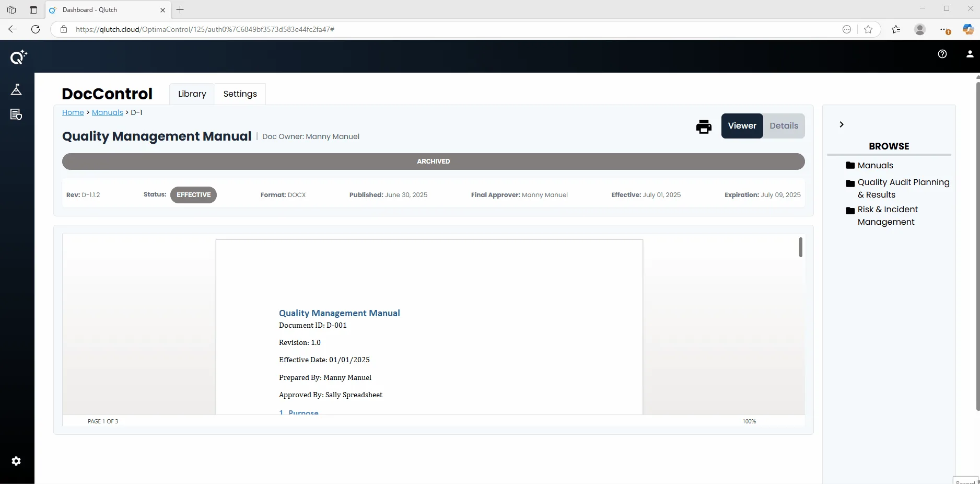Click the browser address bar URL
The height and width of the screenshot is (484, 980).
click(x=205, y=29)
